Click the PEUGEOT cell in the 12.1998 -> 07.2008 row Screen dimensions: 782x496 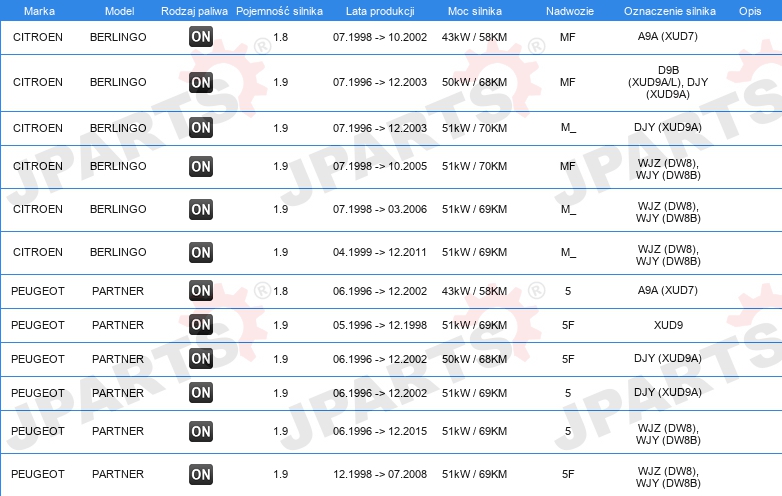(x=38, y=474)
